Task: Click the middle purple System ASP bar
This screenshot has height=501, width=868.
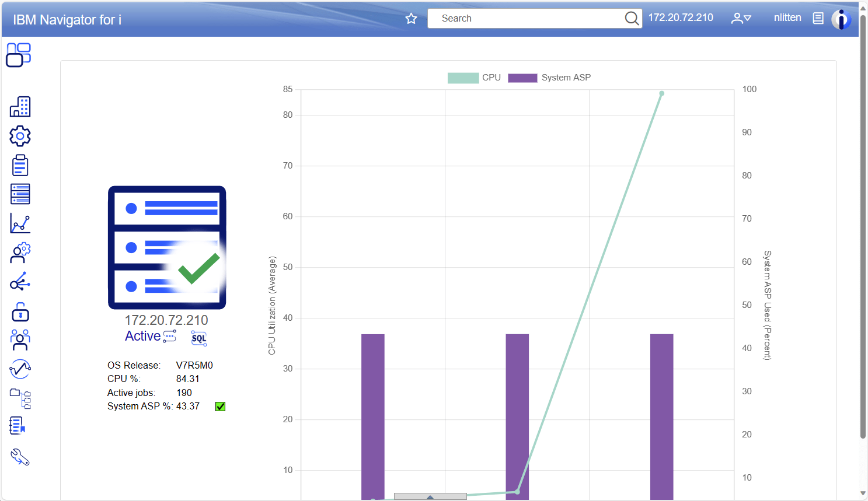Action: (x=517, y=416)
